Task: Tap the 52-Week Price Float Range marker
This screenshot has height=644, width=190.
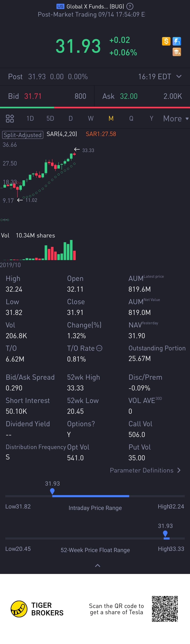Action: point(165,534)
